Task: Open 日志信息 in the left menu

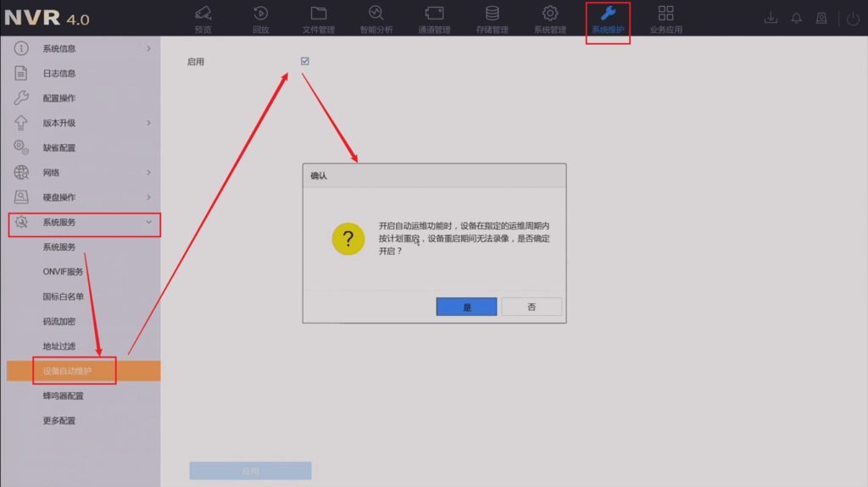Action: pyautogui.click(x=59, y=74)
